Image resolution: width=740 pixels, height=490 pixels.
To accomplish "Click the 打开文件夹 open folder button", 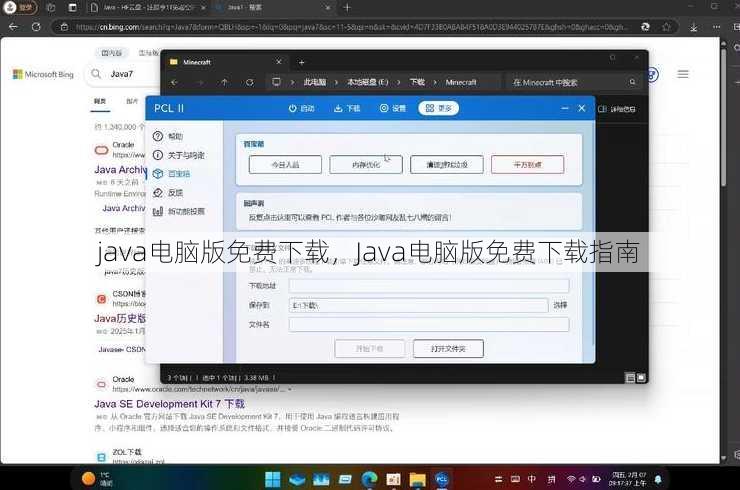I will pyautogui.click(x=448, y=348).
